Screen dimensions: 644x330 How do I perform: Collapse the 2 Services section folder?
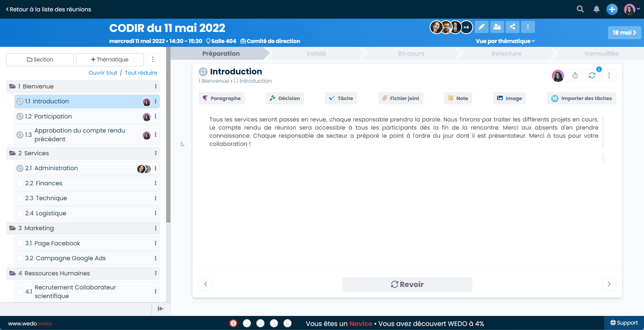[12, 153]
